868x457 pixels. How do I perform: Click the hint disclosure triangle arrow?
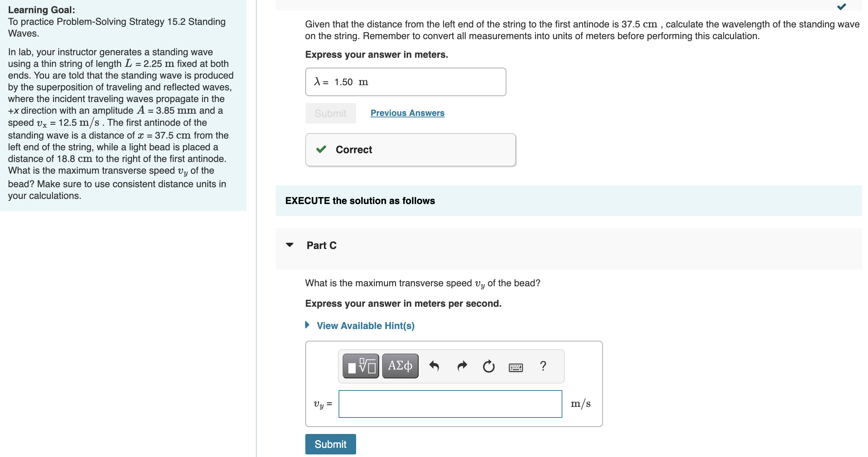pos(307,325)
